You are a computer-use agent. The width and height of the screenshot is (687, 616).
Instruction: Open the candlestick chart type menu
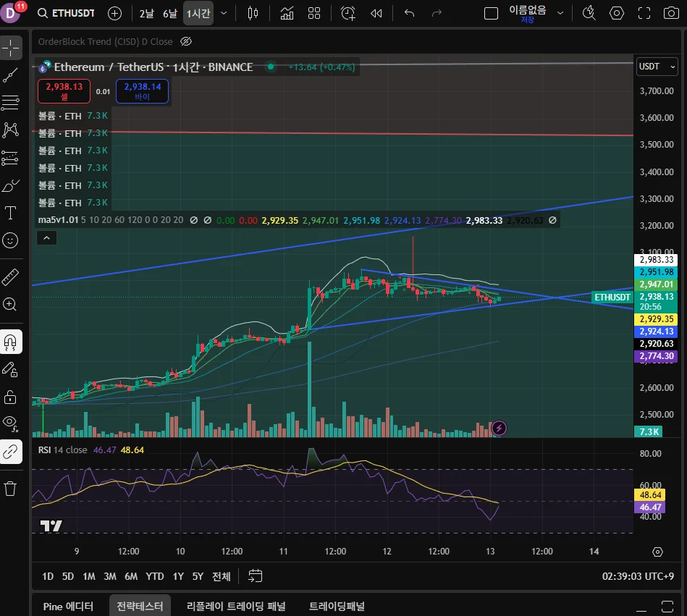click(253, 13)
